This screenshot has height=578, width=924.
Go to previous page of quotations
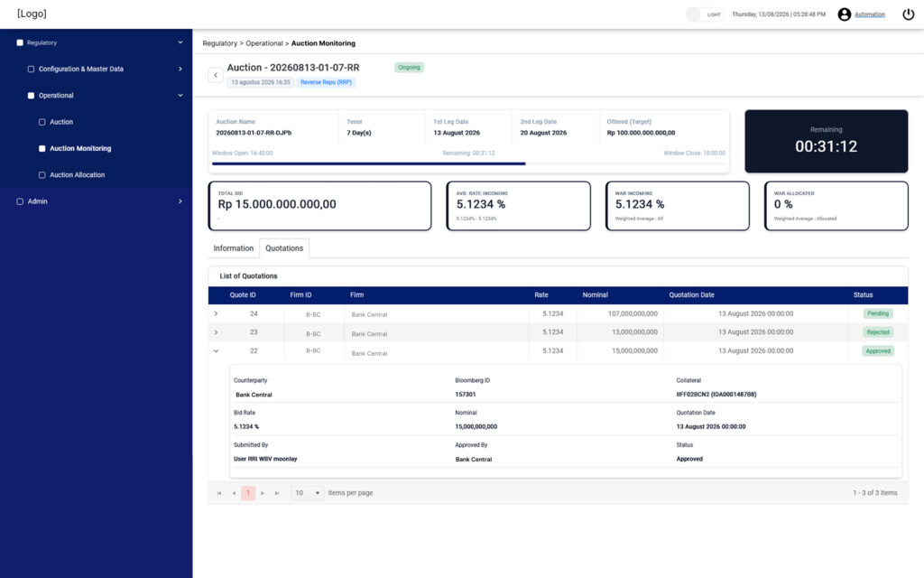234,493
